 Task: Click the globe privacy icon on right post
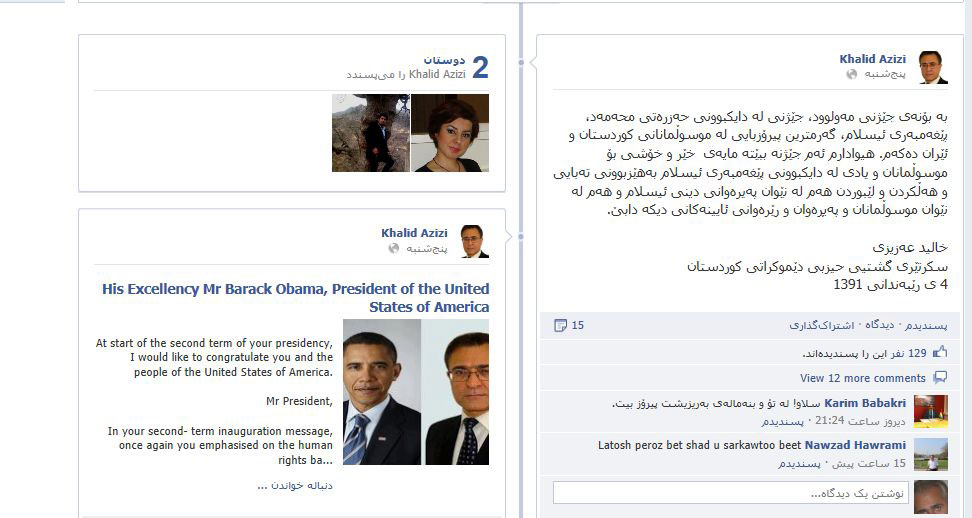pos(852,74)
